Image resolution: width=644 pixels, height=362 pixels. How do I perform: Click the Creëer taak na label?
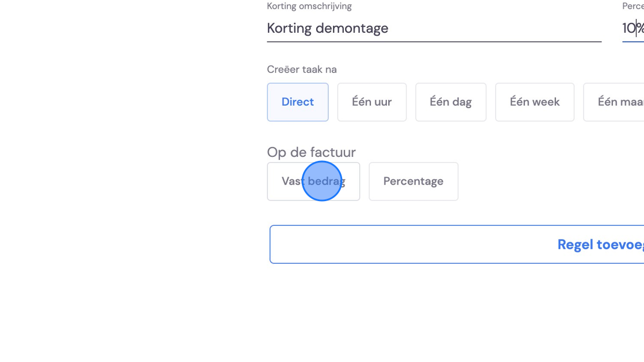point(302,70)
